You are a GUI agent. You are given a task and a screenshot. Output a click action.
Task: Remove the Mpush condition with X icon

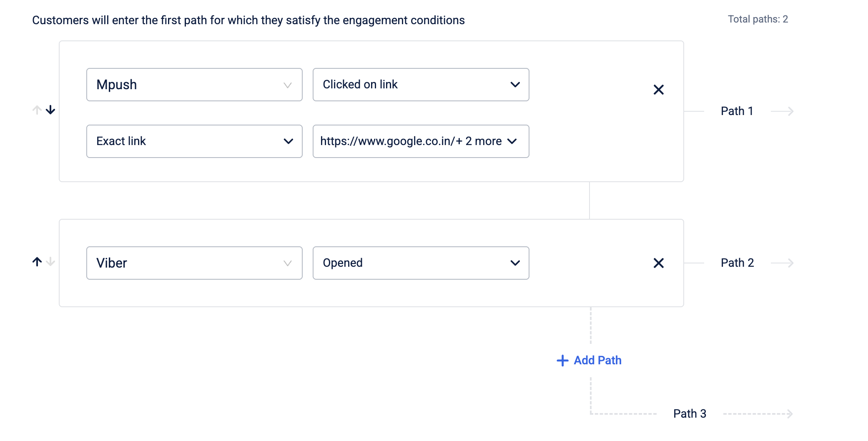pos(659,90)
